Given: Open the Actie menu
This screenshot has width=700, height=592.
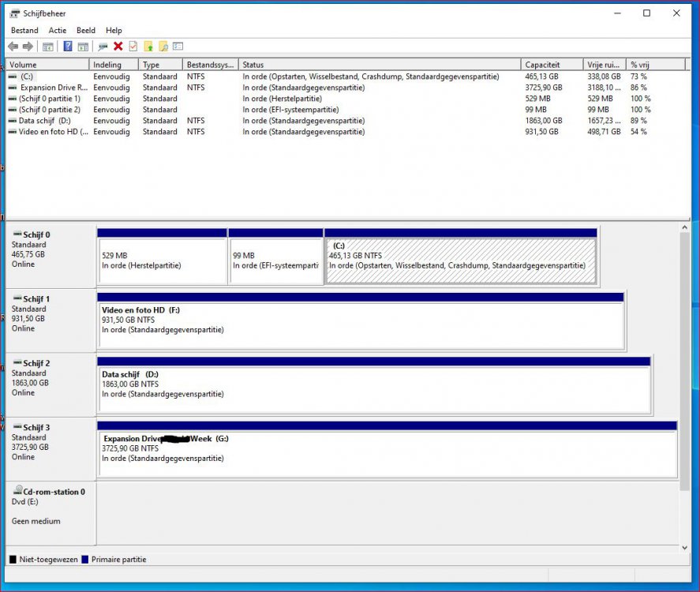Looking at the screenshot, I should coord(58,30).
